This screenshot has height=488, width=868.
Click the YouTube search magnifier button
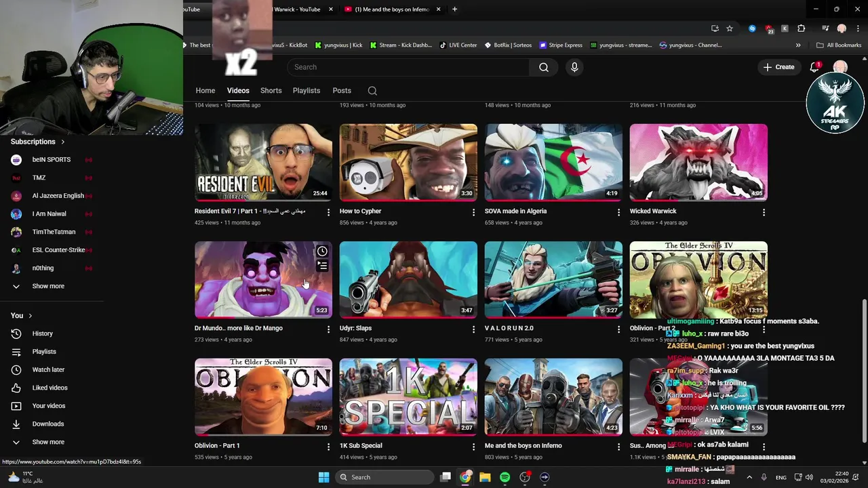[x=544, y=67]
